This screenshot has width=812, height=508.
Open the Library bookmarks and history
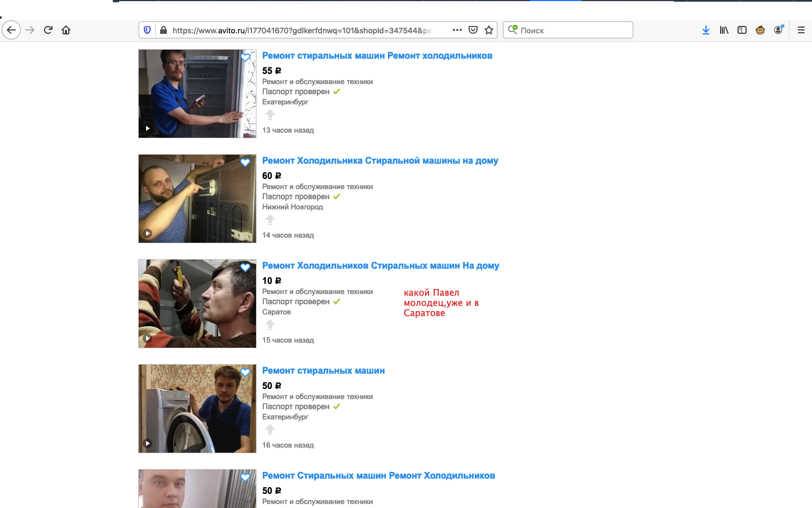724,30
